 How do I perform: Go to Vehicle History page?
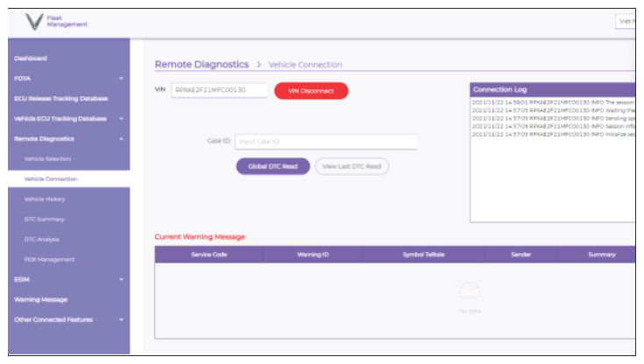45,199
